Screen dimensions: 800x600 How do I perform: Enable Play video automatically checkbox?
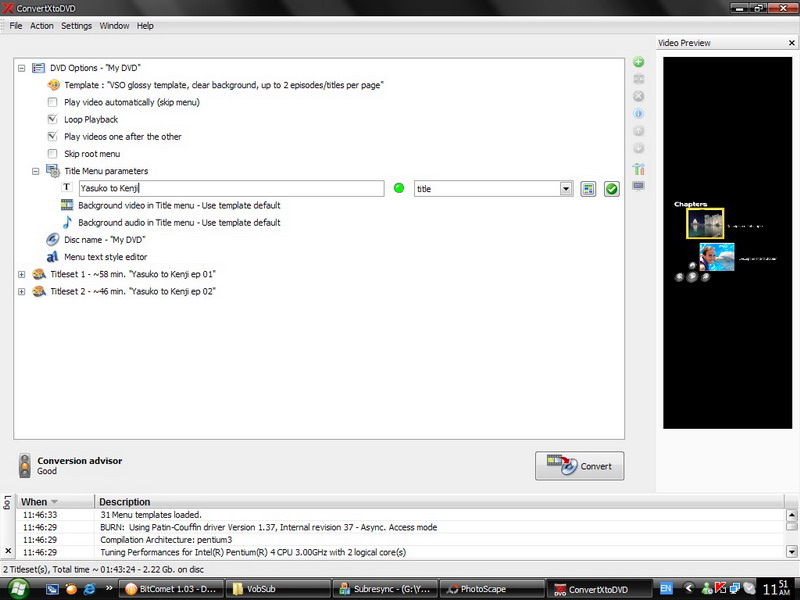click(x=52, y=102)
